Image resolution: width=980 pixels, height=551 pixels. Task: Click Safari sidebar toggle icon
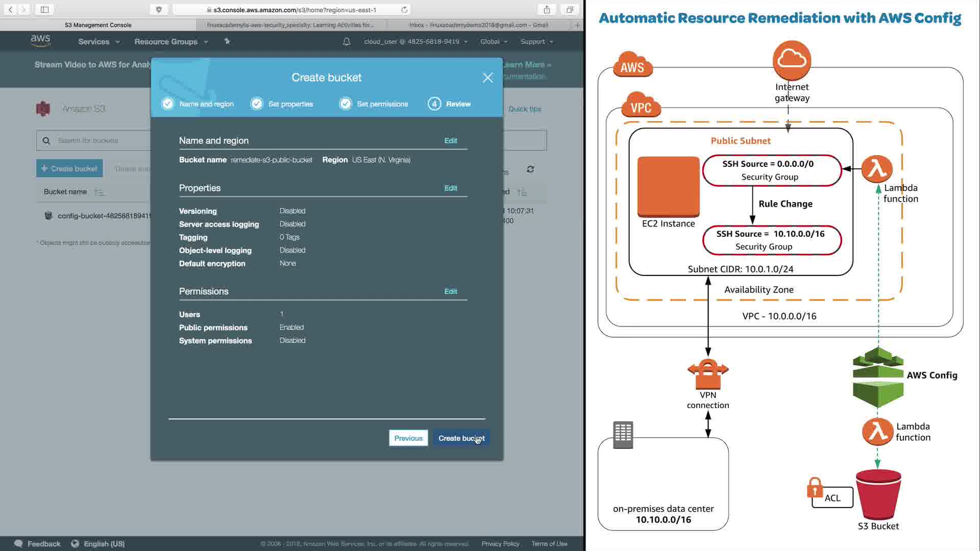pos(44,10)
